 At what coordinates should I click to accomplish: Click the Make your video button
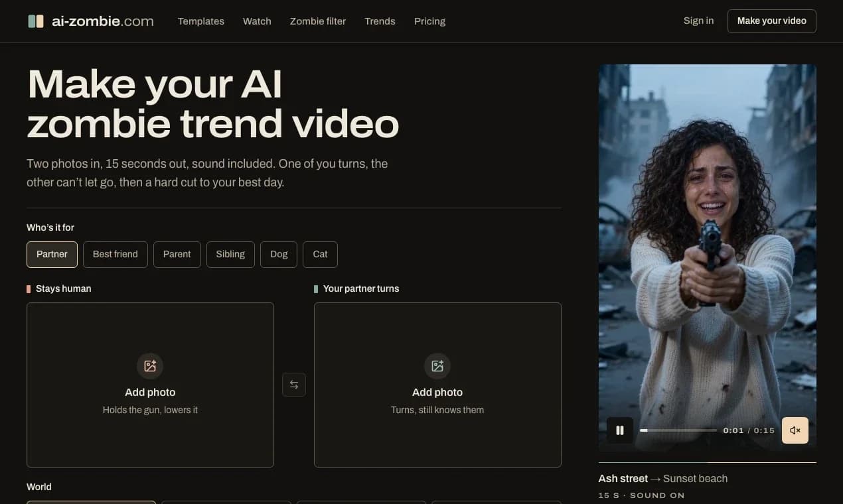(x=772, y=21)
